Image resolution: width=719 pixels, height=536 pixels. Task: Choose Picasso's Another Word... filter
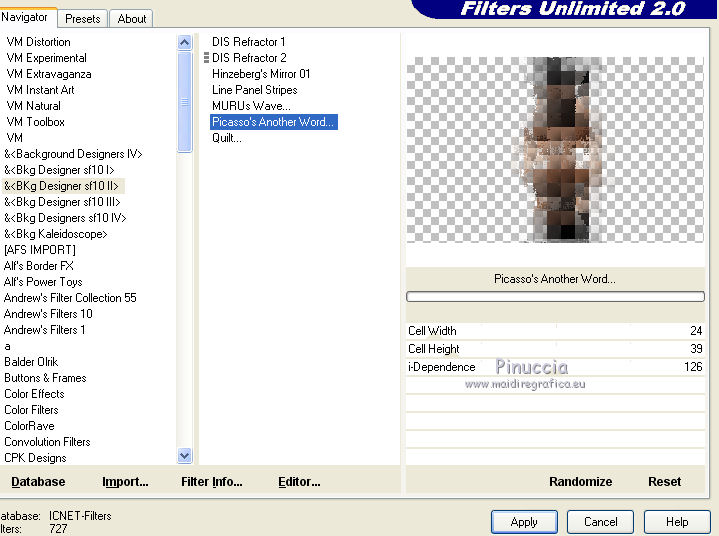274,122
